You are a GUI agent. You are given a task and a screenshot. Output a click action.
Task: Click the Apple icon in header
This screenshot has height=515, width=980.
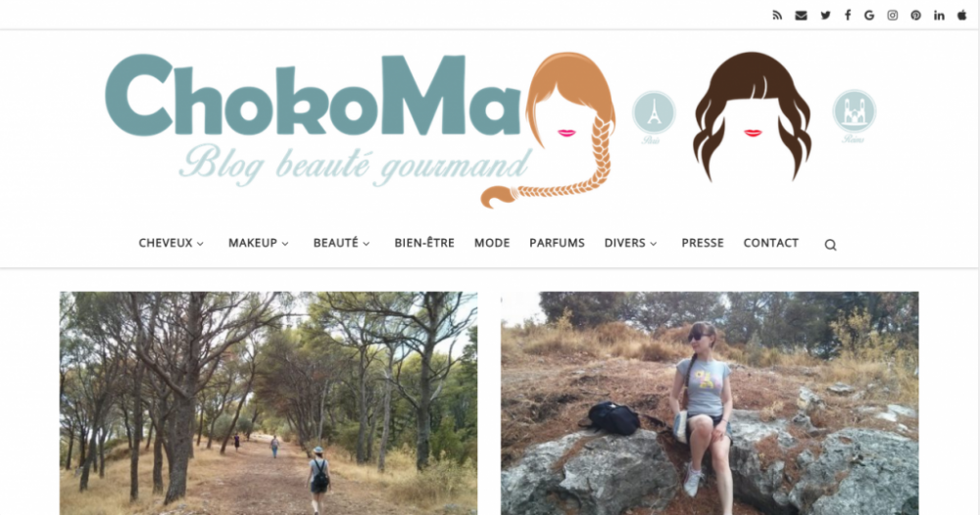pos(962,16)
